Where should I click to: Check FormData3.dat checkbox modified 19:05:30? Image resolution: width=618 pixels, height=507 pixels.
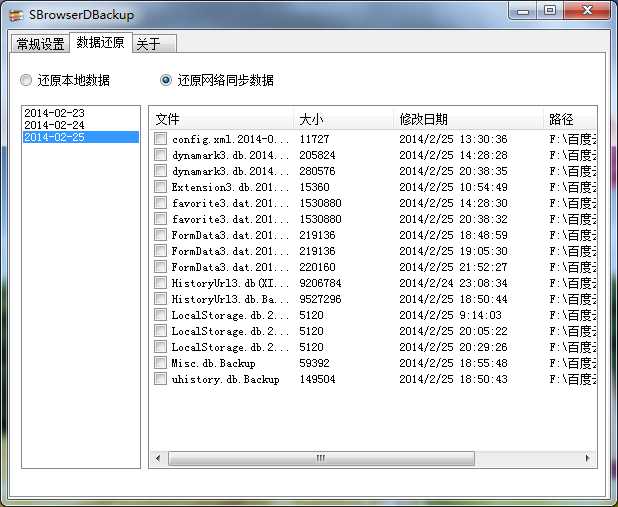click(160, 251)
